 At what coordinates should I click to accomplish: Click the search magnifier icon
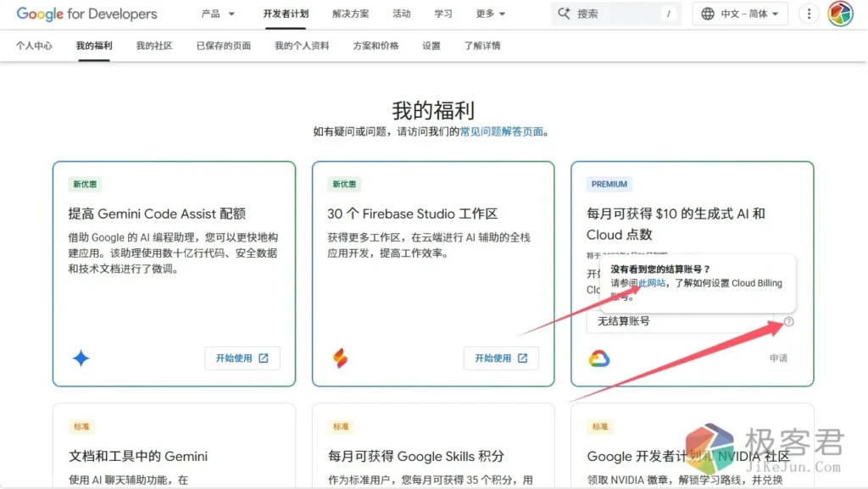click(565, 14)
